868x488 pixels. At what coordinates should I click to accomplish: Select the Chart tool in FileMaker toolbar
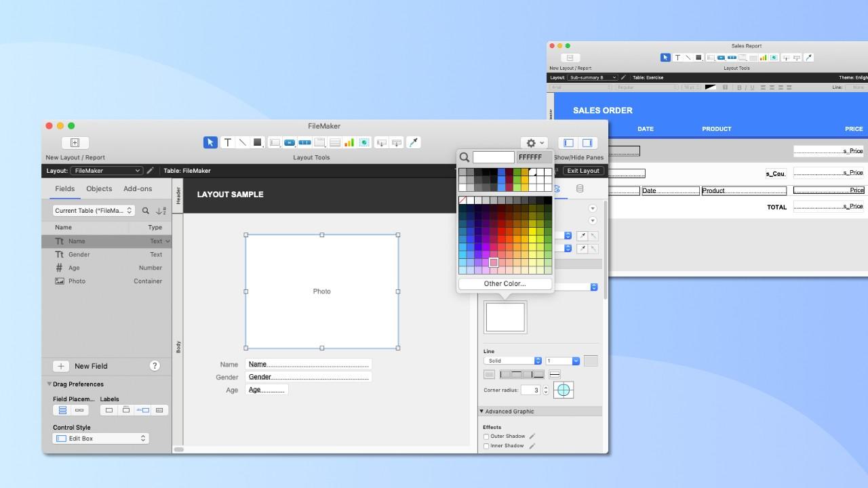349,142
